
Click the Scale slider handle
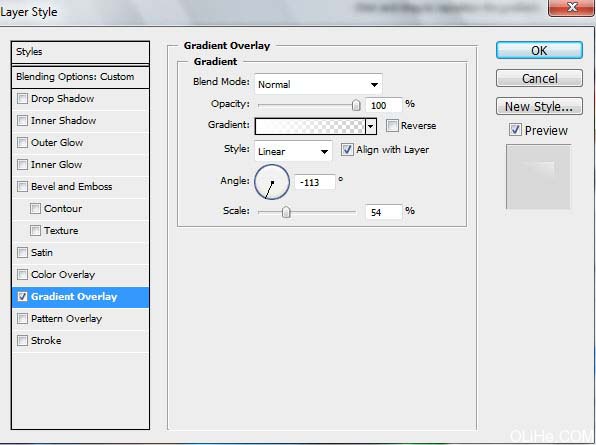(x=286, y=212)
